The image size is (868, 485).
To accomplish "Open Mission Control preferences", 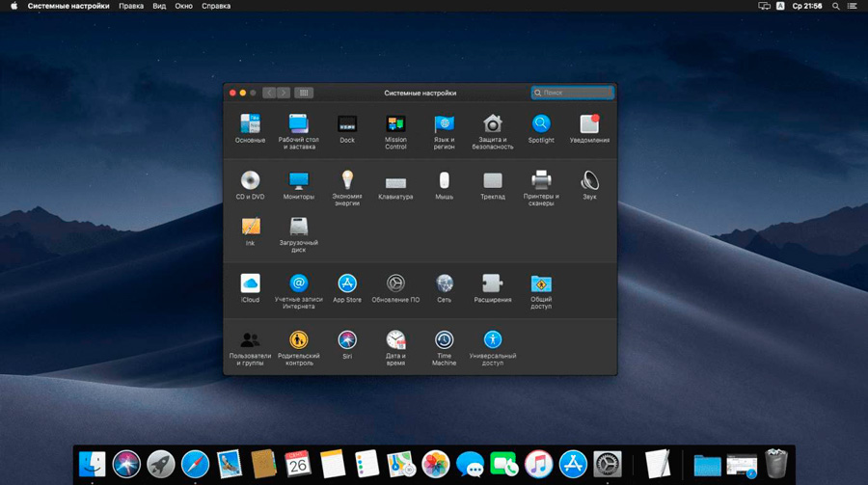I will [395, 132].
